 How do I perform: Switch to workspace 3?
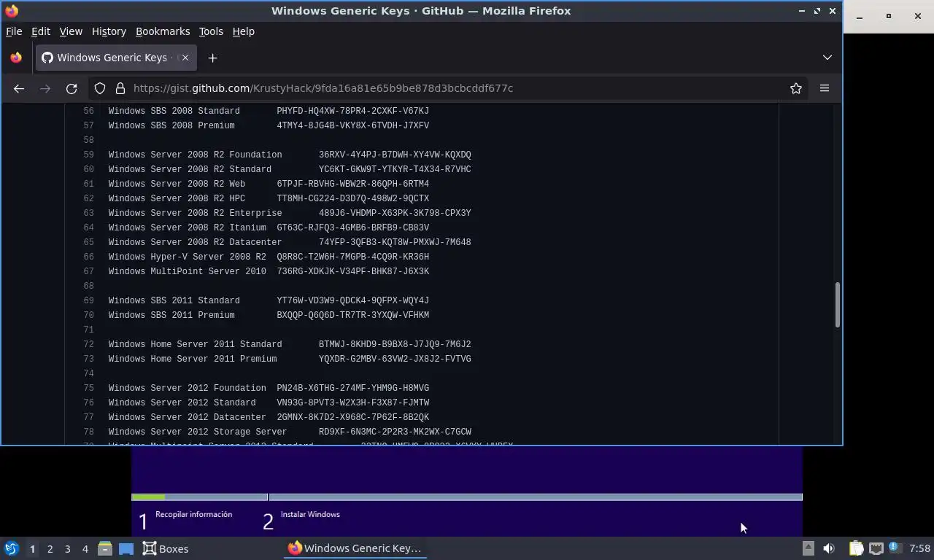(67, 549)
